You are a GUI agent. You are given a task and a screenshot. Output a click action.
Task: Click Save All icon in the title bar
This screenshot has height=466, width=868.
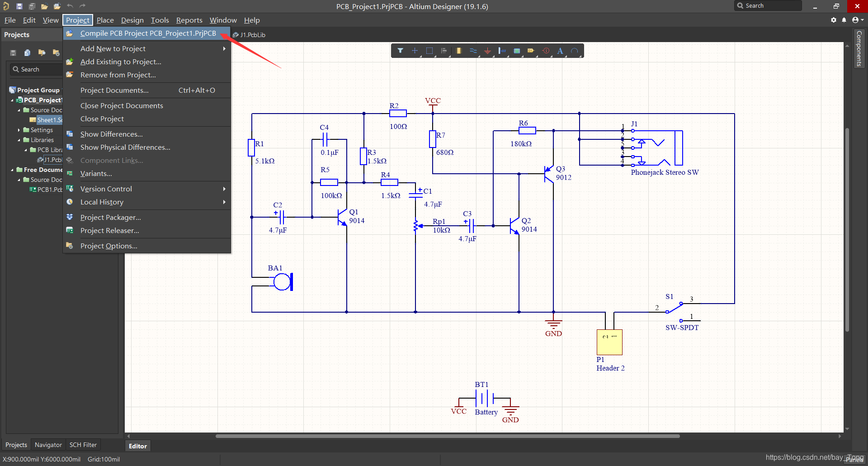tap(32, 6)
